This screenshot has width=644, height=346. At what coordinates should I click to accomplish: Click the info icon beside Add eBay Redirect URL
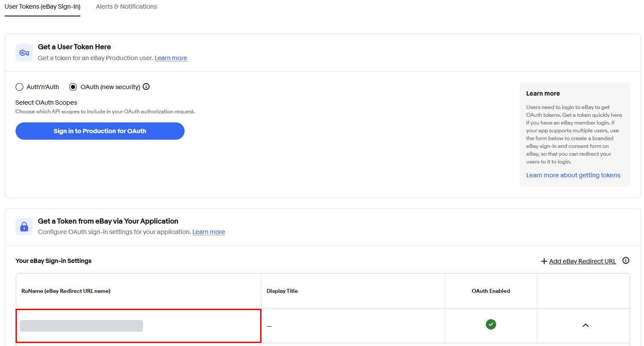pos(626,260)
